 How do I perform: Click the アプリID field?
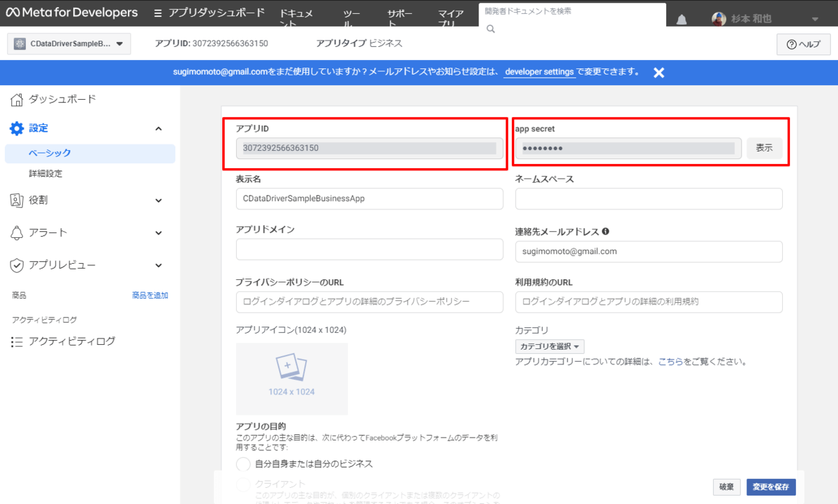369,148
